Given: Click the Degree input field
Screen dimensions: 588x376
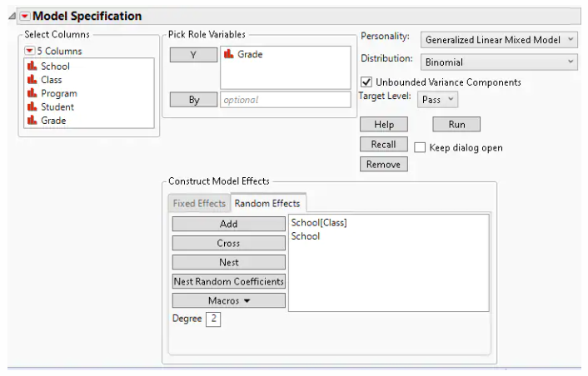Looking at the screenshot, I should click(213, 319).
